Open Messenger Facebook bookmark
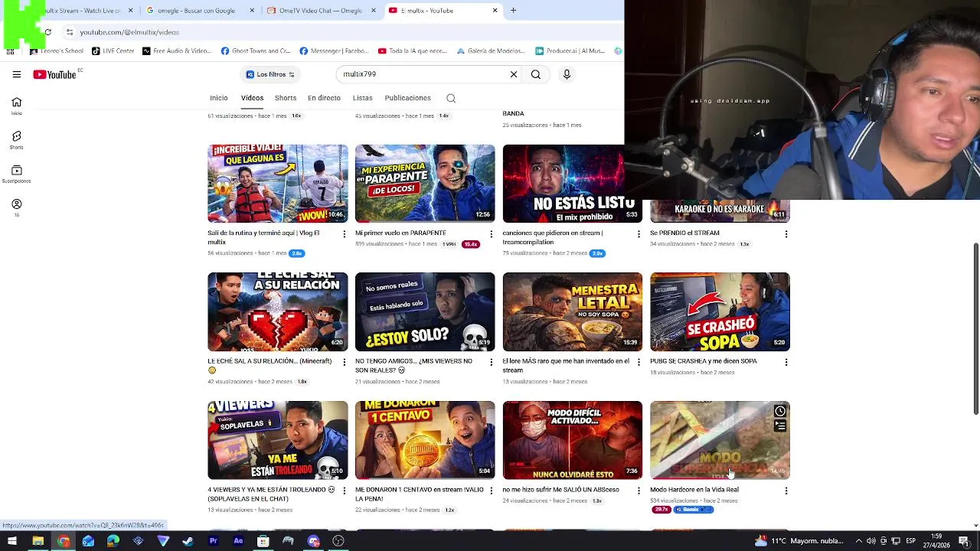Viewport: 980px width, 551px height. coord(335,51)
